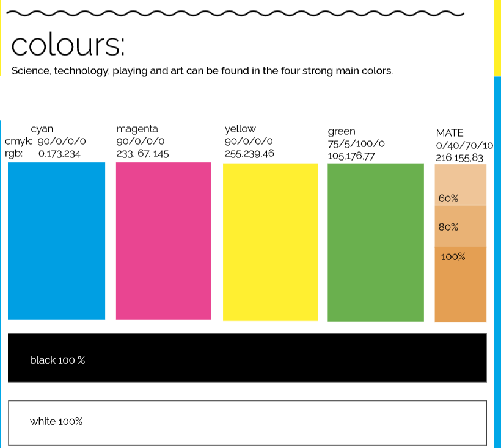Screen dimensions: 501x448
Task: Click the "yellow" name label
Action: coord(240,129)
